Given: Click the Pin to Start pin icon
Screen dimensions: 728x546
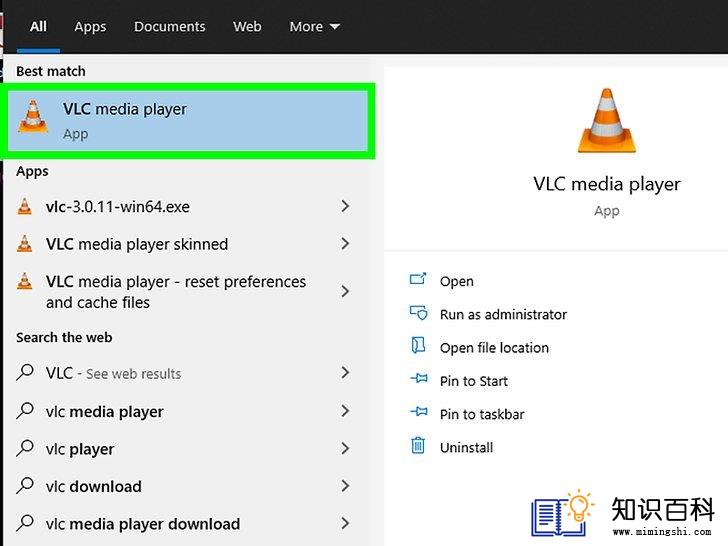Looking at the screenshot, I should [419, 379].
